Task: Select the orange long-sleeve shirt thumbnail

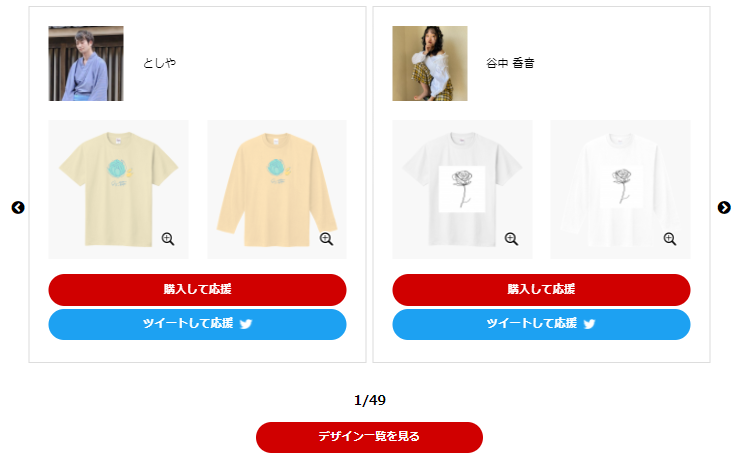Action: click(277, 189)
